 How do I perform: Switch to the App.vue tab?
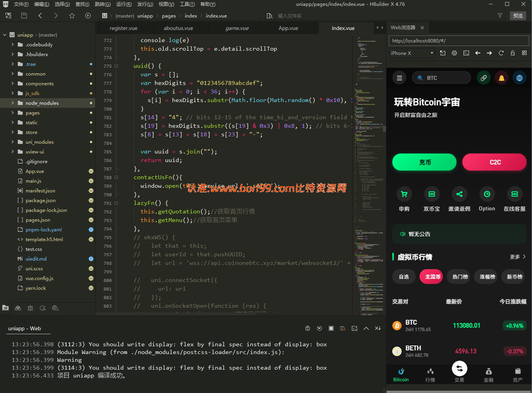coord(288,28)
